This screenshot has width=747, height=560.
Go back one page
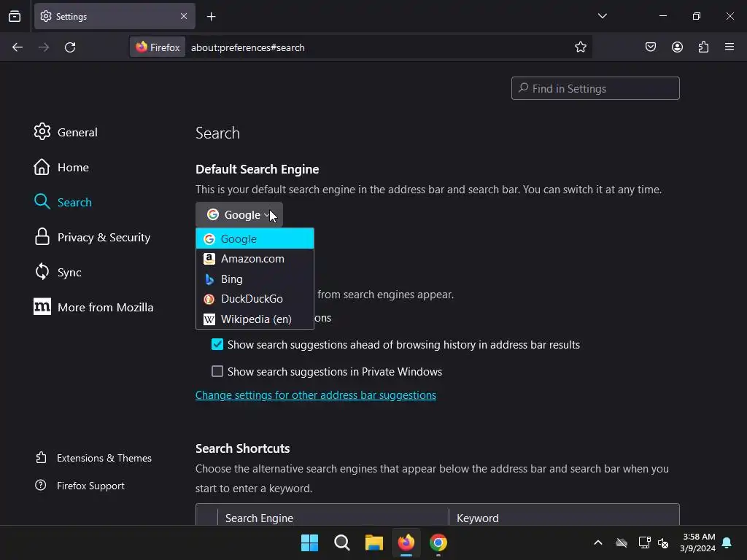[x=18, y=47]
